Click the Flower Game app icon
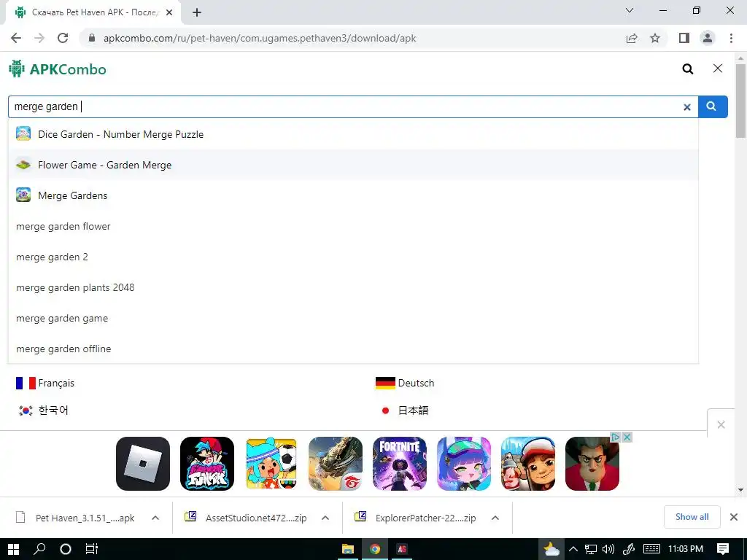747x560 pixels. click(x=23, y=165)
